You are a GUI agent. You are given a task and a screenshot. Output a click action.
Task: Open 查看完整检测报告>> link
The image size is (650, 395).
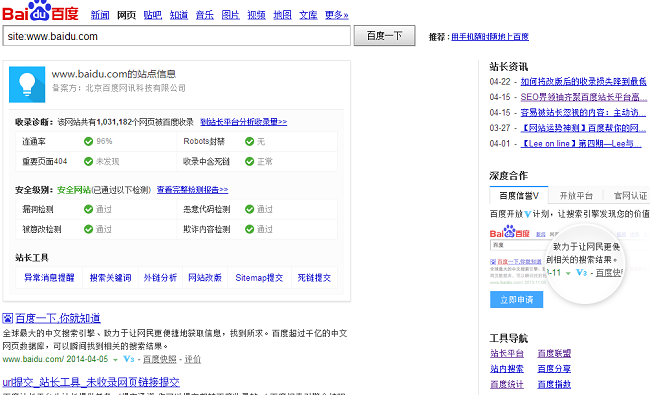click(x=192, y=190)
